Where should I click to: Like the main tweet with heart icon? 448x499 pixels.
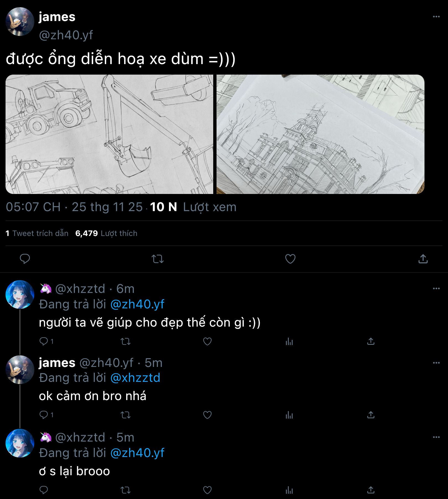(290, 259)
